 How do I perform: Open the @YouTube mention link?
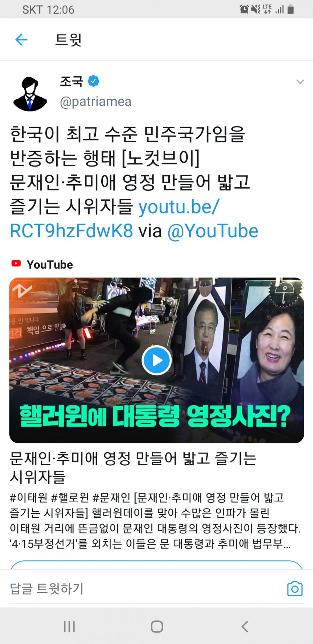pyautogui.click(x=213, y=231)
